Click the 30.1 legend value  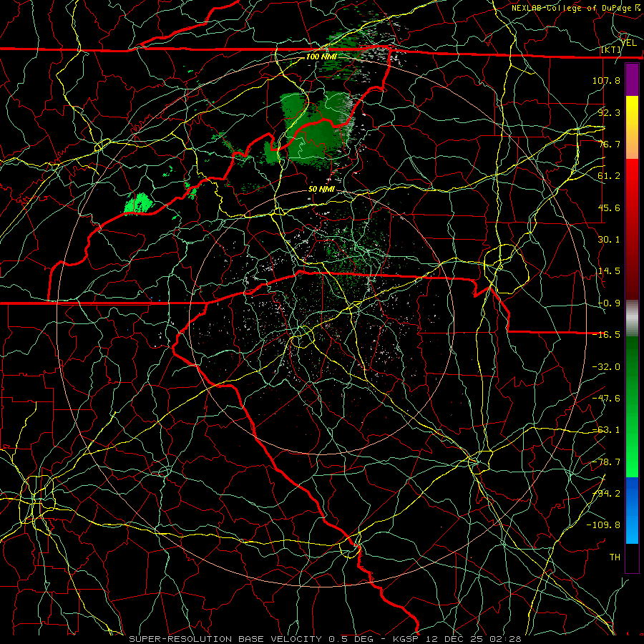609,240
